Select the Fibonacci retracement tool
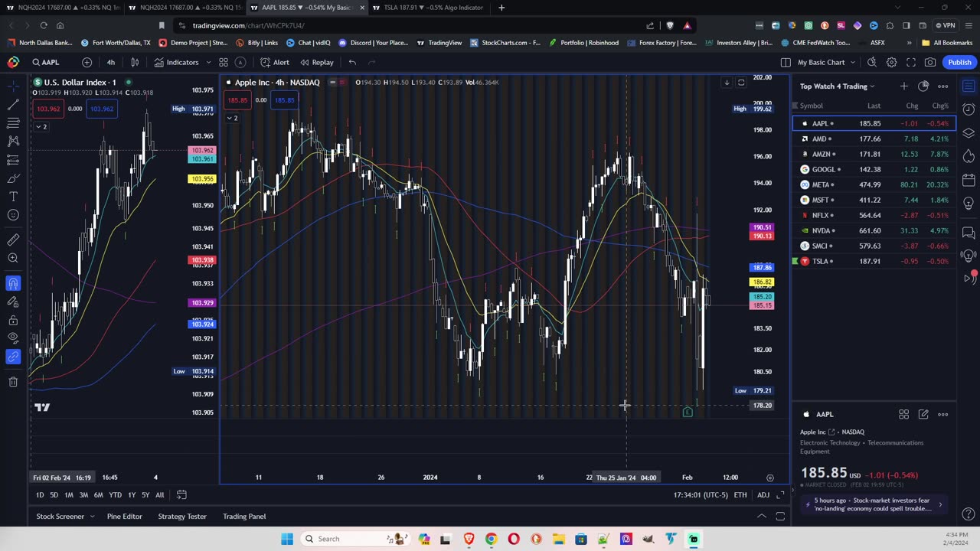 coord(13,122)
